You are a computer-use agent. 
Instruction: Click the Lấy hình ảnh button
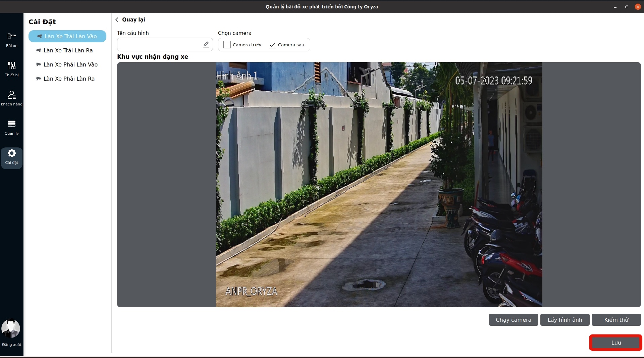[565, 320]
